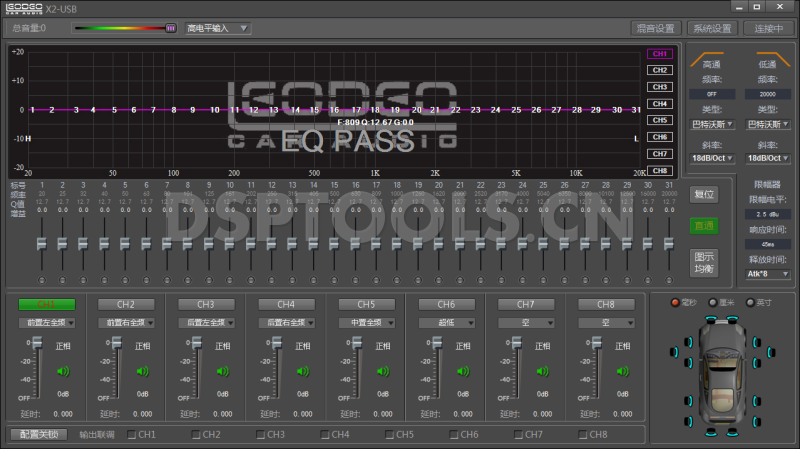Click the low-pass frequency 20000 field
Image resolution: width=800 pixels, height=449 pixels.
[767, 94]
